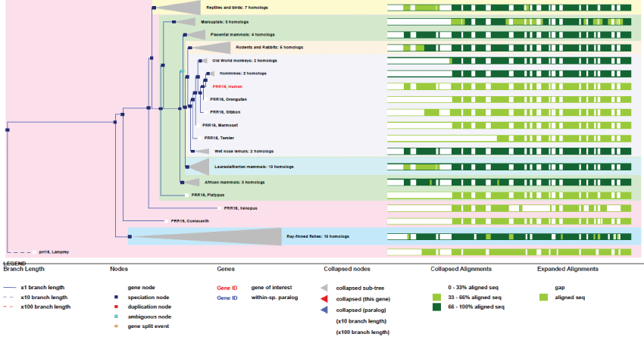Click the orange gene split event legend icon
The width and height of the screenshot is (644, 337).
pyautogui.click(x=114, y=326)
